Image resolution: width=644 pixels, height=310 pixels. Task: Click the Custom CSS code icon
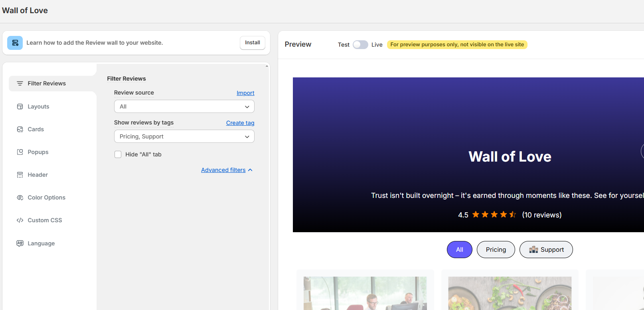coord(20,220)
